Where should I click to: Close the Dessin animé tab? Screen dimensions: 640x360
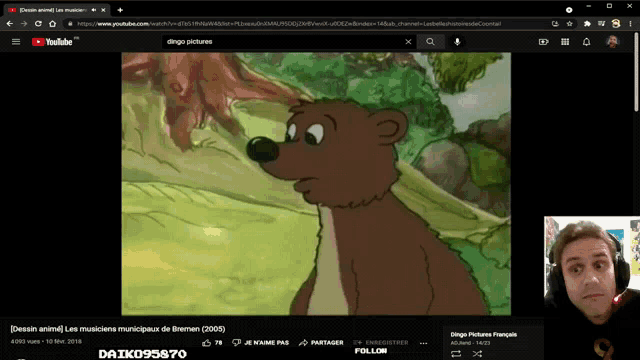click(x=103, y=10)
